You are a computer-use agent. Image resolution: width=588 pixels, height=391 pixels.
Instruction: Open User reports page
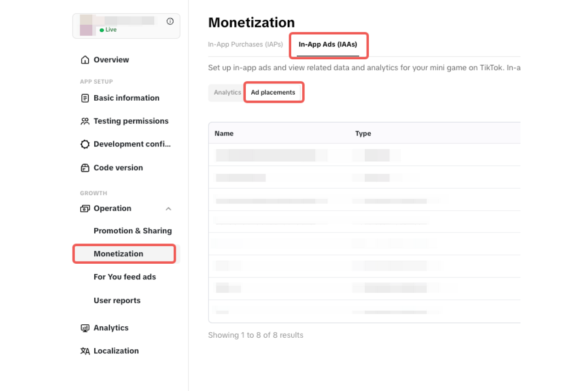coord(117,300)
